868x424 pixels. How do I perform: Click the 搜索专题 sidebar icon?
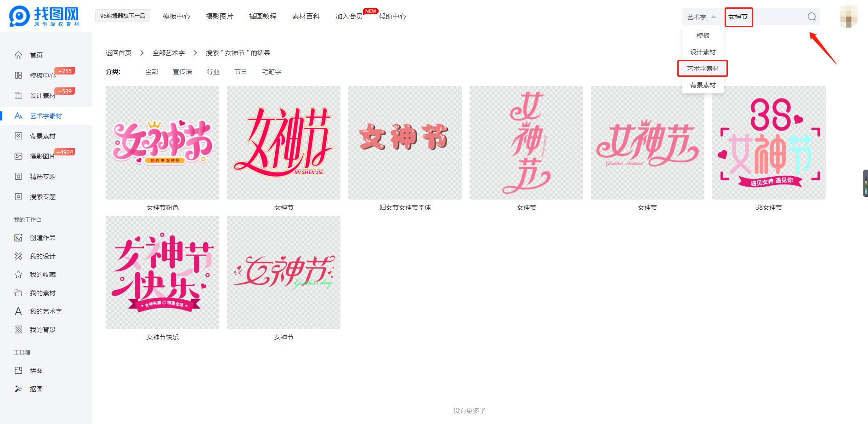click(x=18, y=197)
